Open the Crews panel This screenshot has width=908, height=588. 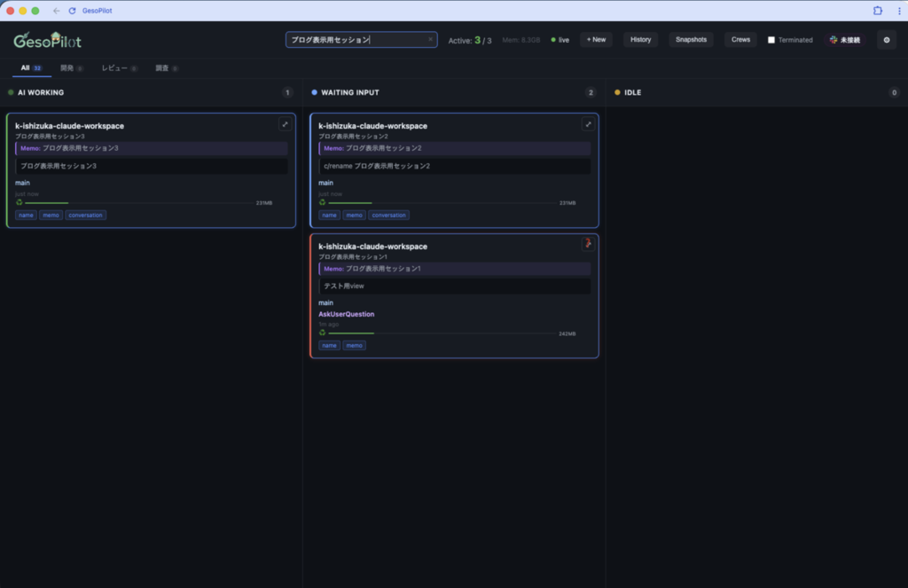[740, 39]
